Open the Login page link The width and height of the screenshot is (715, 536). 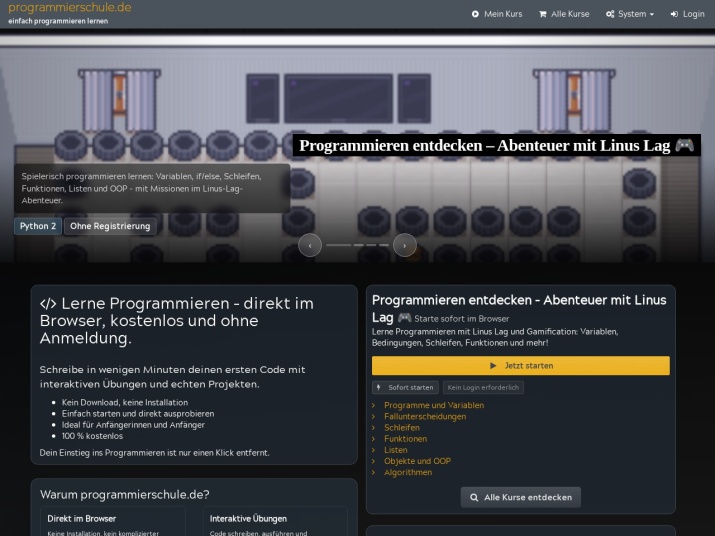(x=688, y=14)
